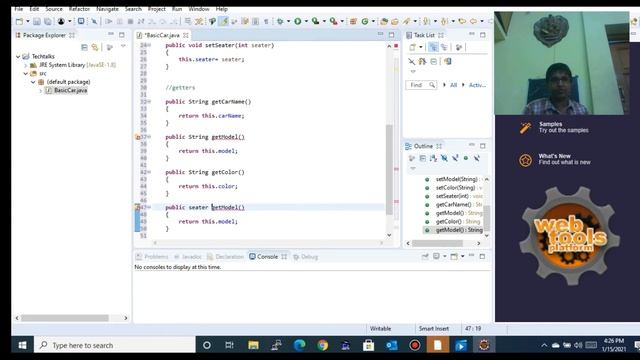The height and width of the screenshot is (360, 640).
Task: Expand BasicCar.java tree node
Action: pyautogui.click(x=41, y=91)
